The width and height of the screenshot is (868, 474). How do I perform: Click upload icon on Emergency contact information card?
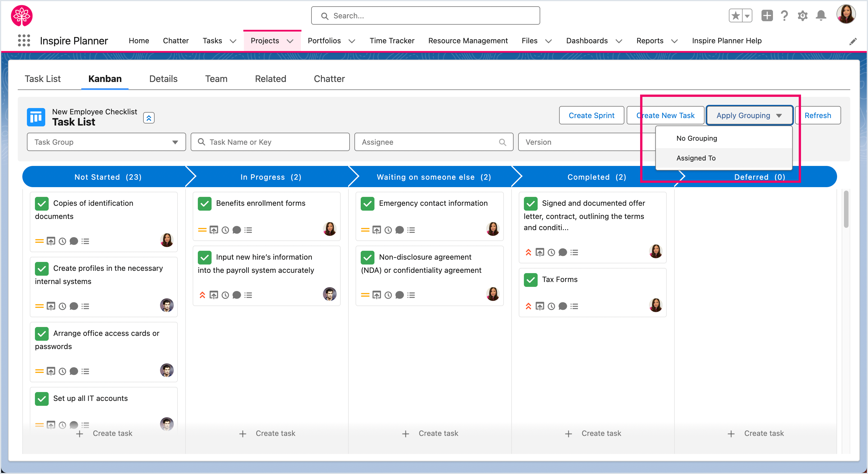tap(377, 230)
